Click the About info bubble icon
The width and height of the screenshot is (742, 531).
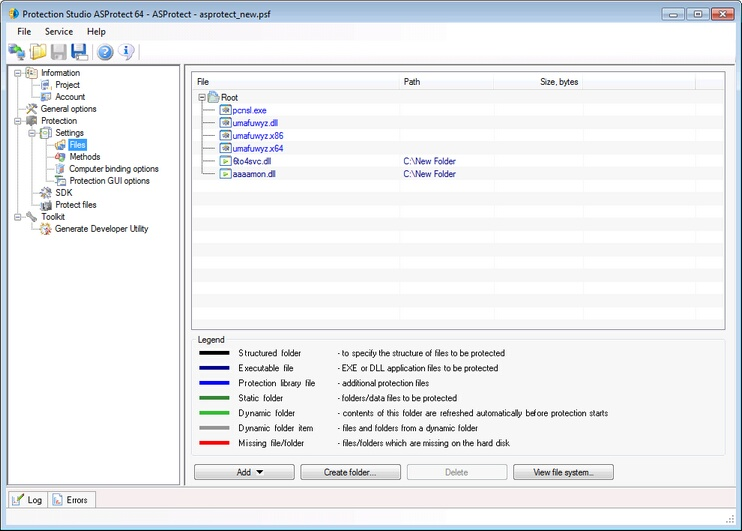(126, 52)
